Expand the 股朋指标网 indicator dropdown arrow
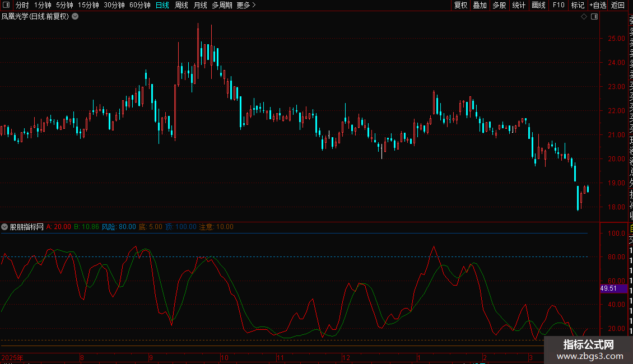This screenshot has height=364, width=633. pyautogui.click(x=5, y=227)
